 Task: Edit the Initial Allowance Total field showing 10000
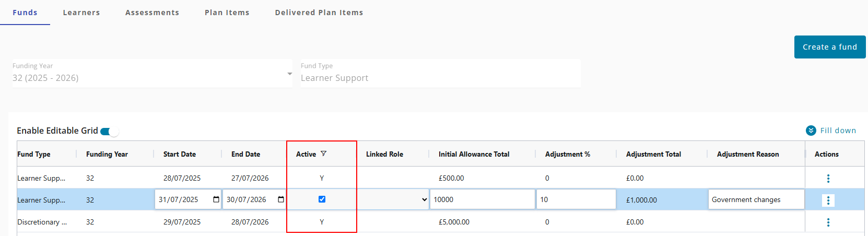(482, 199)
